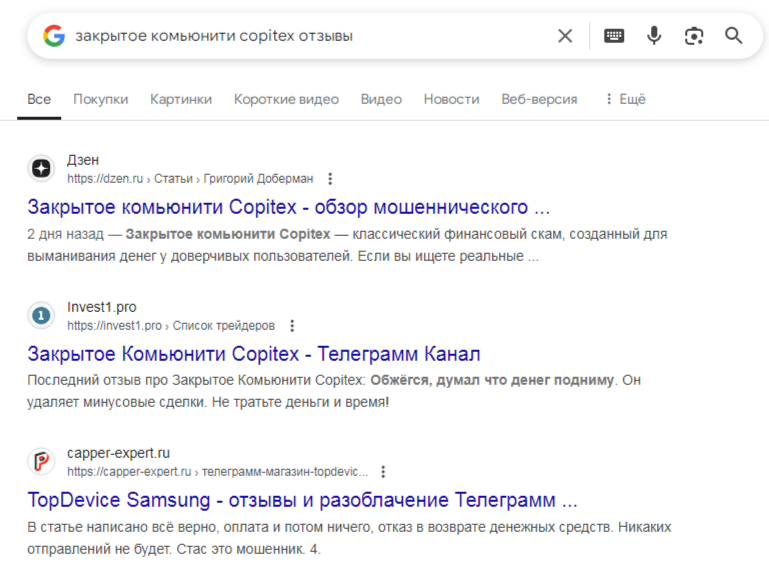
Task: Open search by image camera icon
Action: click(694, 36)
